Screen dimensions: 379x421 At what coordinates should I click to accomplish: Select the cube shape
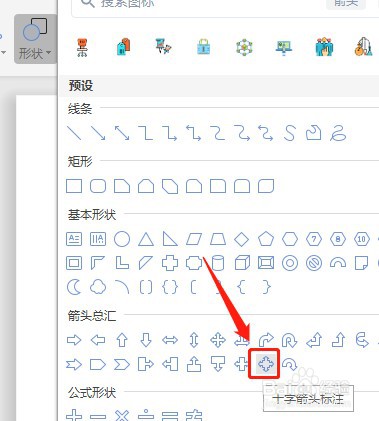[242, 263]
